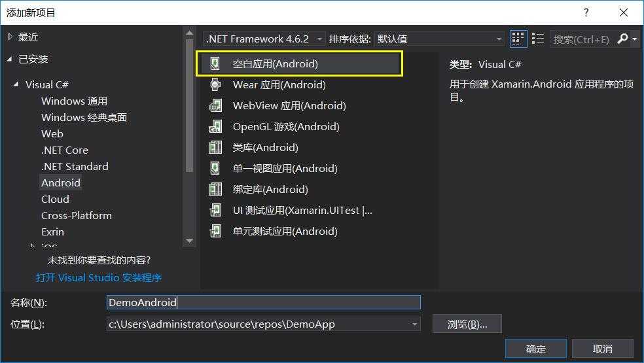Viewport: 644px width, 363px height.
Task: Close the add new project dialog
Action: (x=624, y=12)
